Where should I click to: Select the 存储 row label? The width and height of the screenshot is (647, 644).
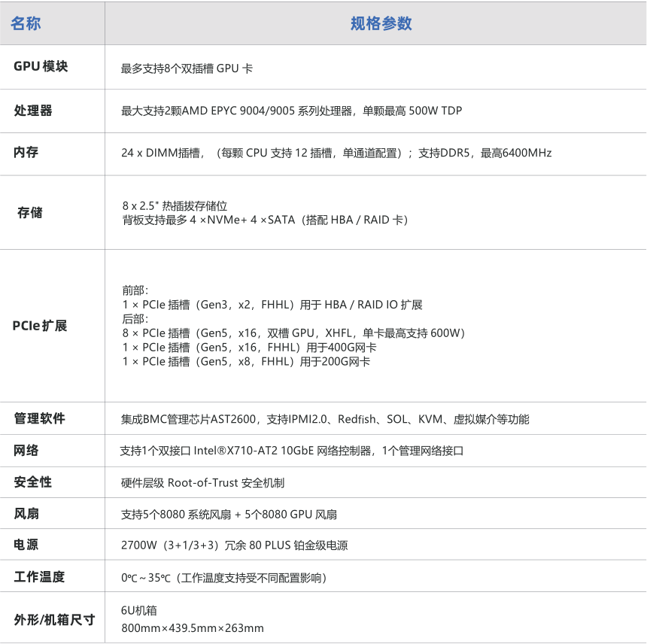click(30, 212)
